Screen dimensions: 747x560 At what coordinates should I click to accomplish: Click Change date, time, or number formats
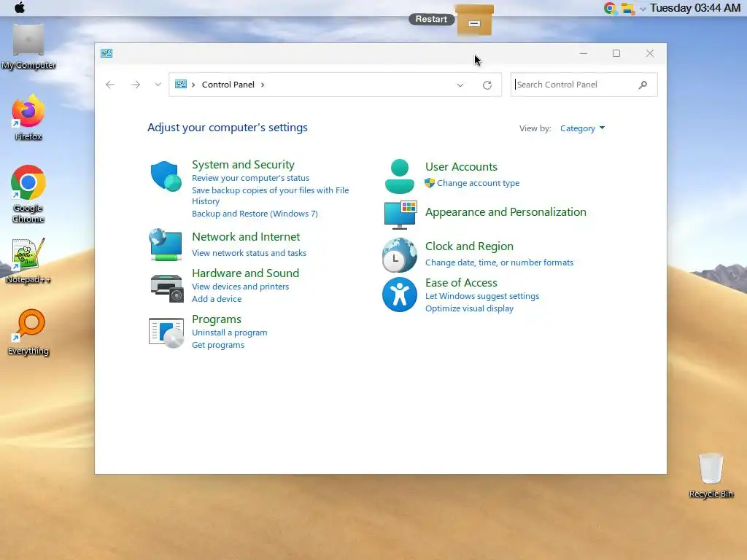[499, 262]
